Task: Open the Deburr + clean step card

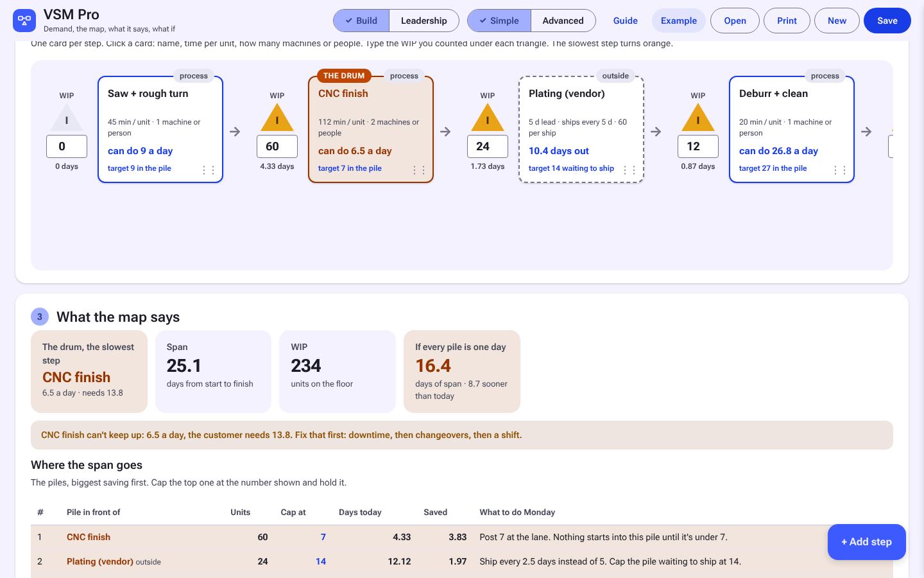Action: click(792, 129)
